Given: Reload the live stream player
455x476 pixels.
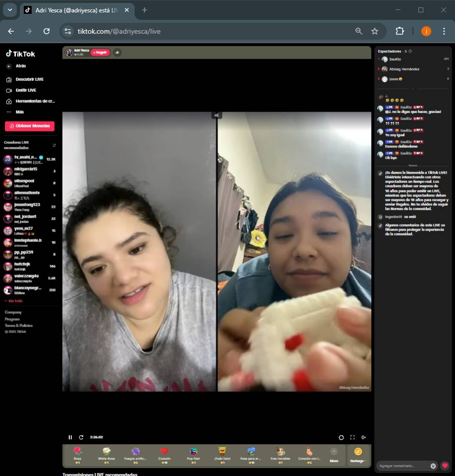Looking at the screenshot, I should point(81,437).
